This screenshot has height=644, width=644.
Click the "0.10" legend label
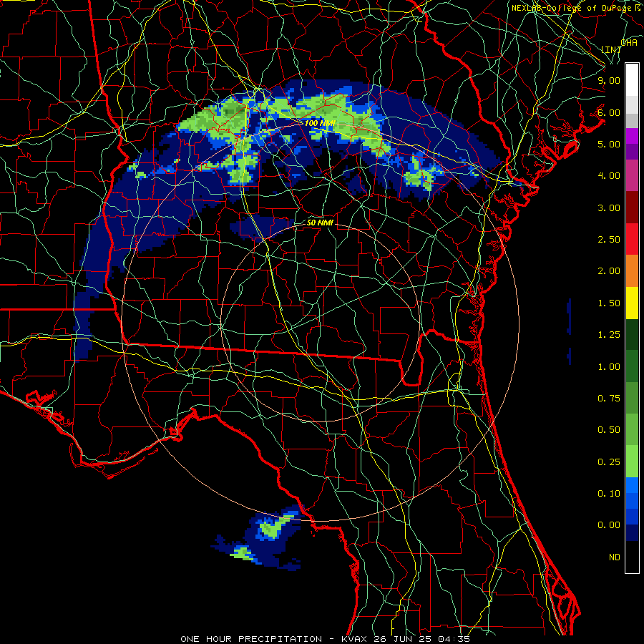(x=609, y=494)
